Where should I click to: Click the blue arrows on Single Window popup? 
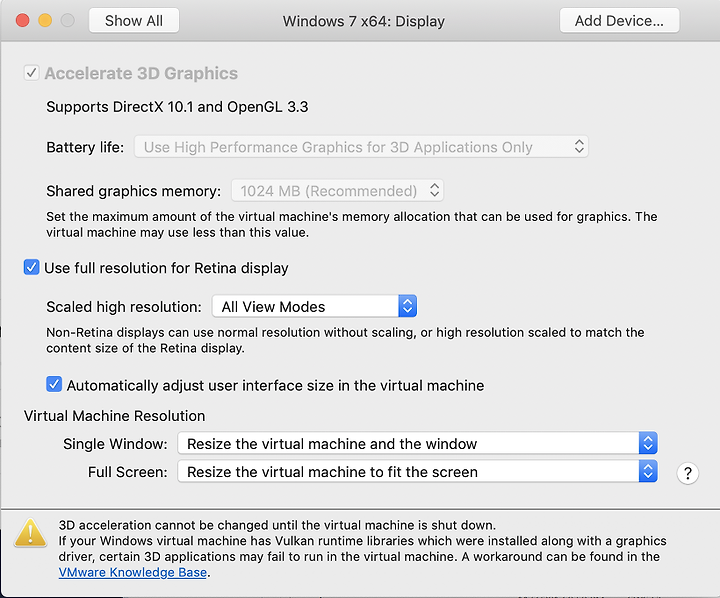point(648,443)
